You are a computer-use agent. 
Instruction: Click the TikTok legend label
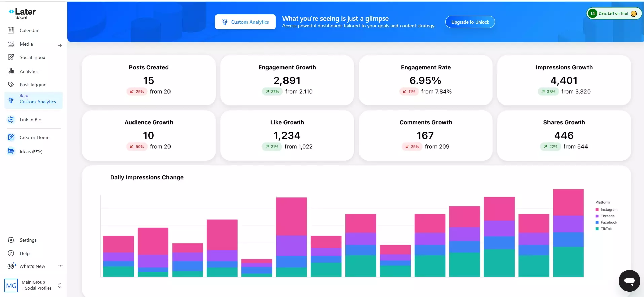606,229
